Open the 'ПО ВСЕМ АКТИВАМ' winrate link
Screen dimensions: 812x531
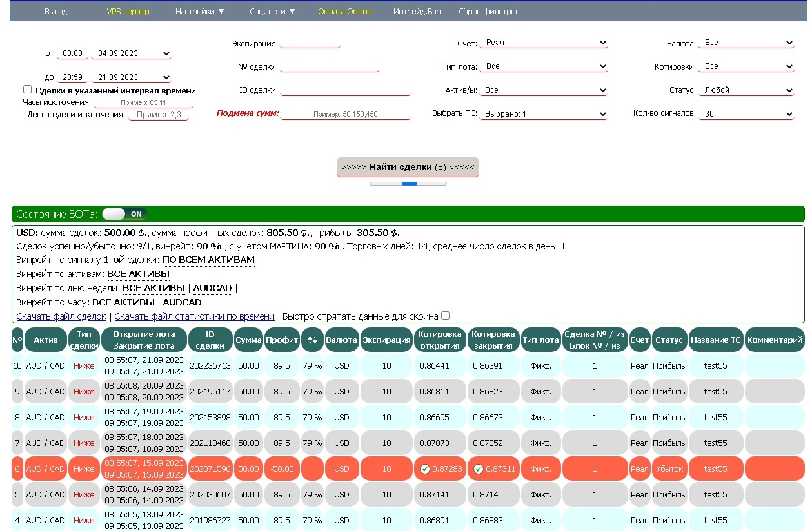pyautogui.click(x=208, y=260)
